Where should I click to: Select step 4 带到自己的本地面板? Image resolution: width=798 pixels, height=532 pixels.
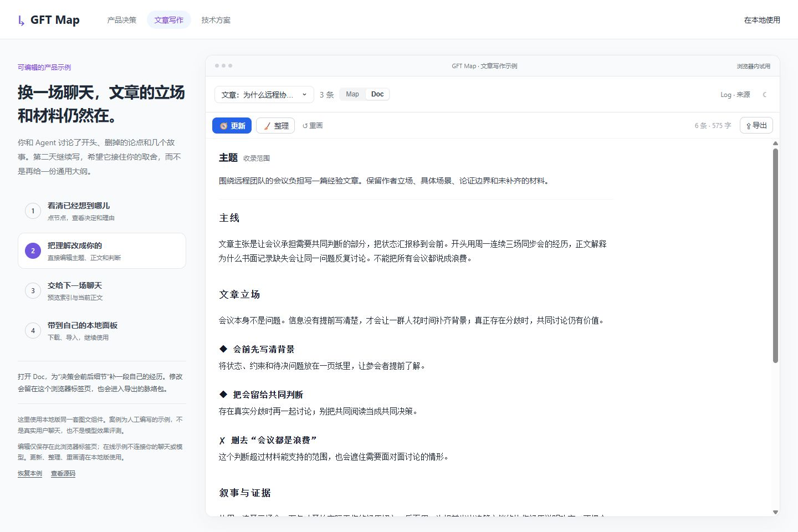click(102, 331)
